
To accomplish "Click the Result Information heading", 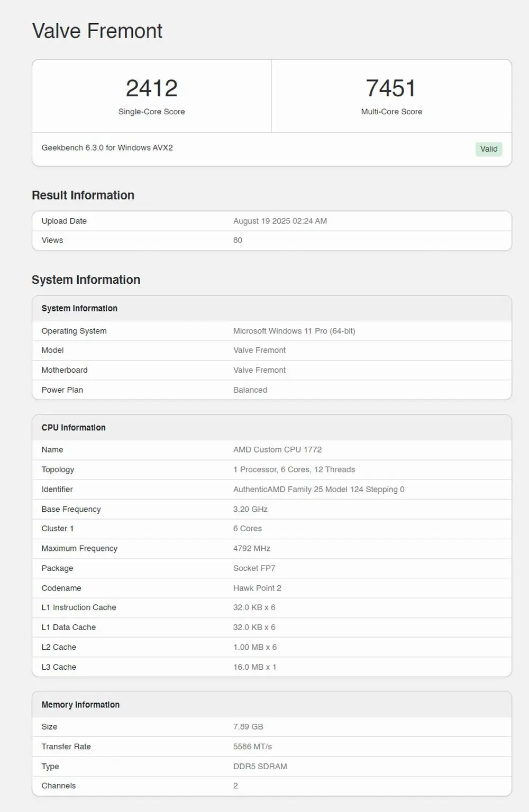I will point(83,195).
